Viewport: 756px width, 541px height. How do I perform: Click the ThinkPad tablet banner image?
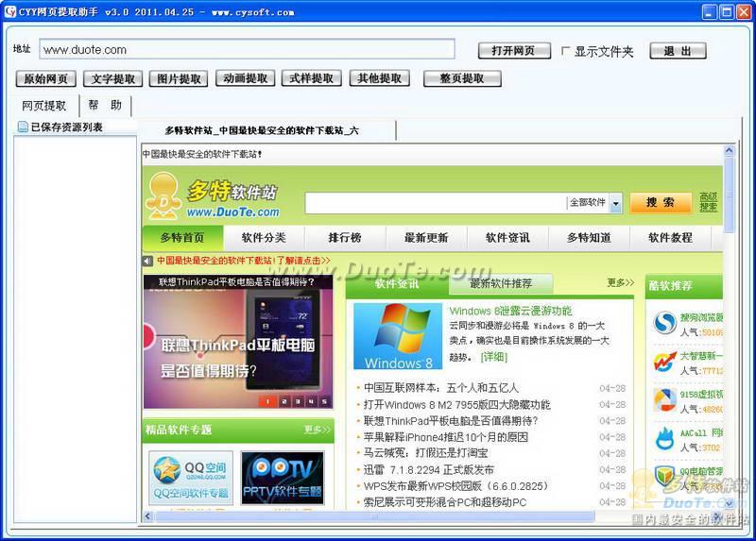click(238, 342)
